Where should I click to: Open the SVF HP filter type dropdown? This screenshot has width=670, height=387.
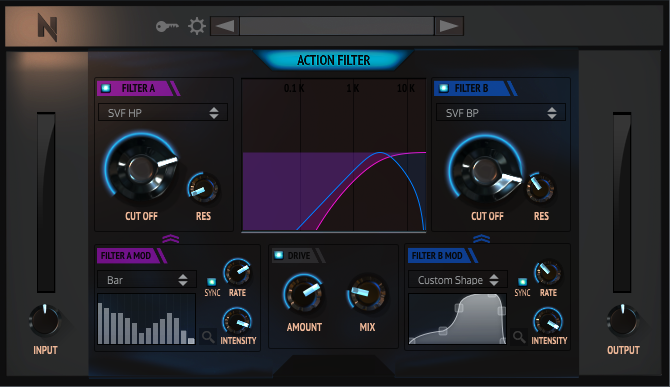click(x=163, y=113)
